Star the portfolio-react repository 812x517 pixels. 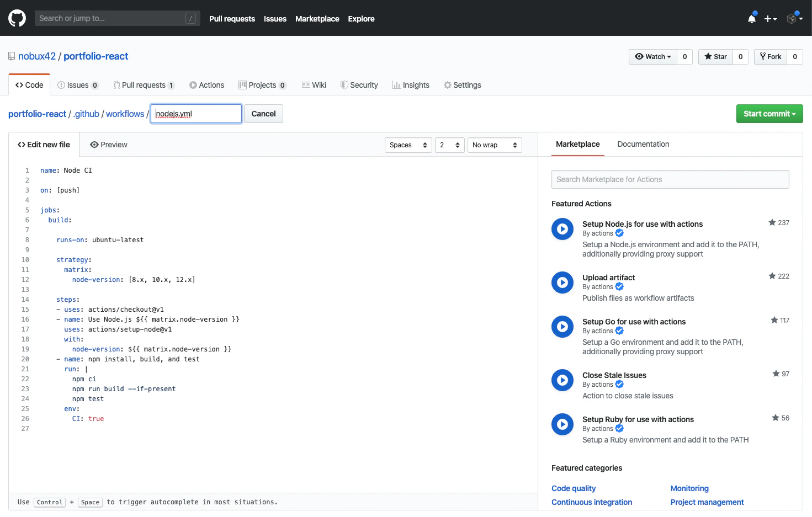[x=715, y=57]
